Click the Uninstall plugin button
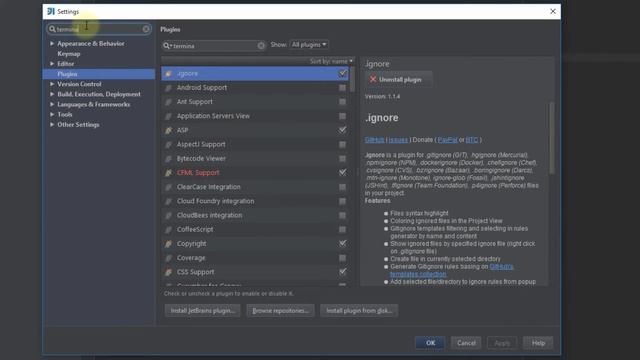640x360 pixels. (x=398, y=80)
